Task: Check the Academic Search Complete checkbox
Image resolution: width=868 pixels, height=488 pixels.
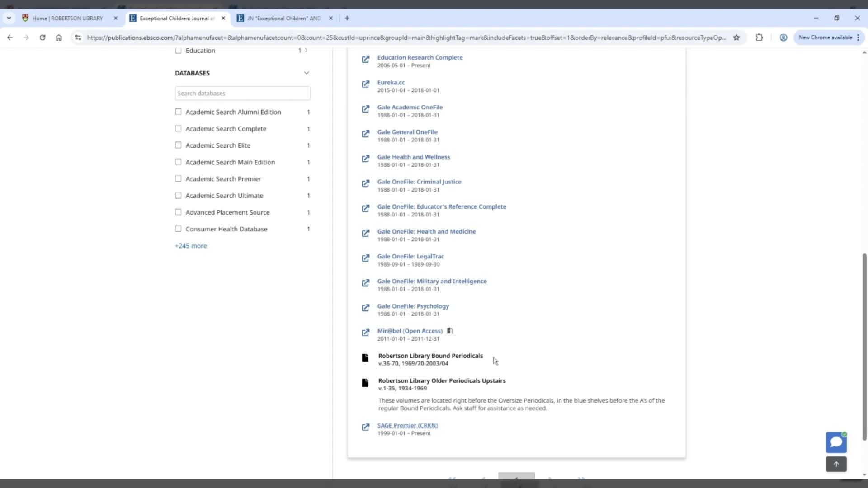Action: tap(178, 129)
